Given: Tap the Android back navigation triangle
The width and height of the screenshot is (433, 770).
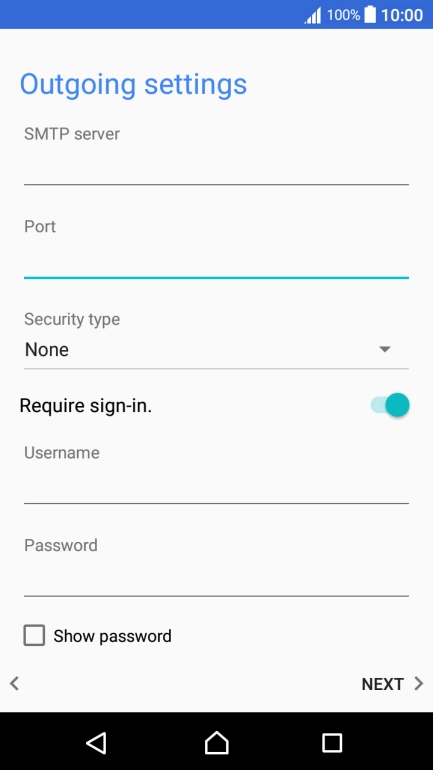Looking at the screenshot, I should coord(97,742).
